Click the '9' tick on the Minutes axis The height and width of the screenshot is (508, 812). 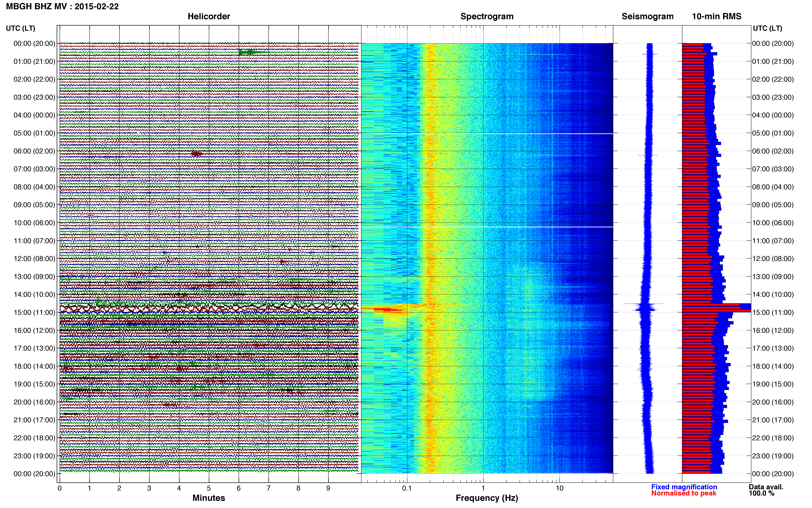click(328, 488)
